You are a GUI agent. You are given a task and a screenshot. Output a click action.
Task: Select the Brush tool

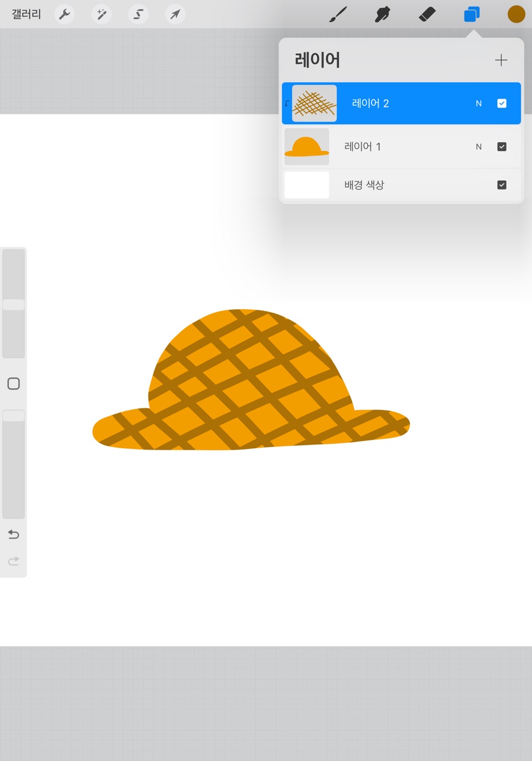tap(338, 14)
